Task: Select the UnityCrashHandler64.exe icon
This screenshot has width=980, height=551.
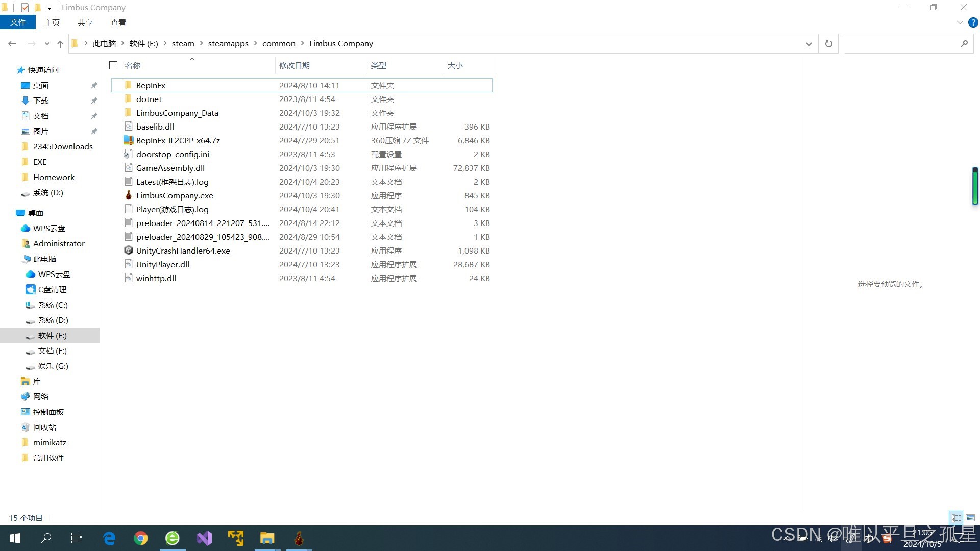Action: point(129,251)
